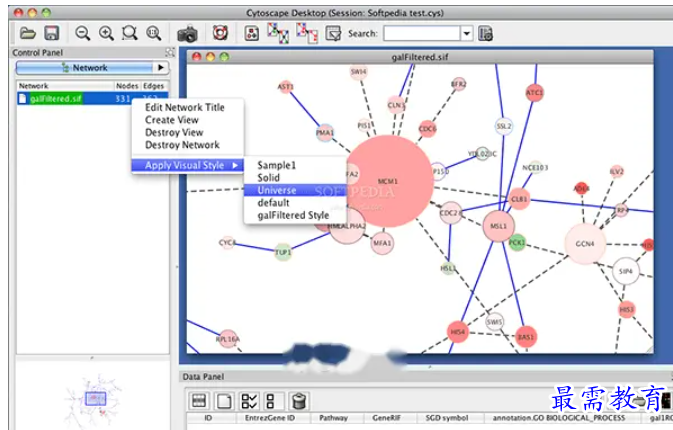Select the PMA1 node
The height and width of the screenshot is (430, 673).
[325, 133]
